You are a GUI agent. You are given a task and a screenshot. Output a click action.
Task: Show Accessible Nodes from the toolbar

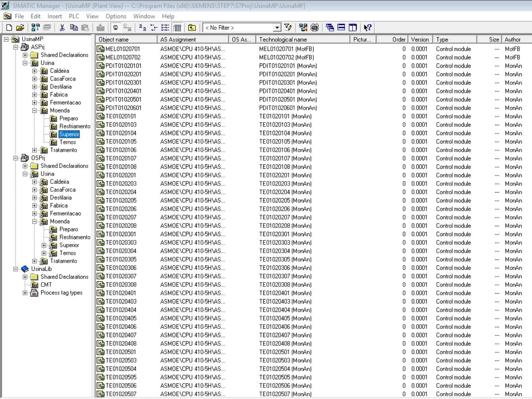36,28
